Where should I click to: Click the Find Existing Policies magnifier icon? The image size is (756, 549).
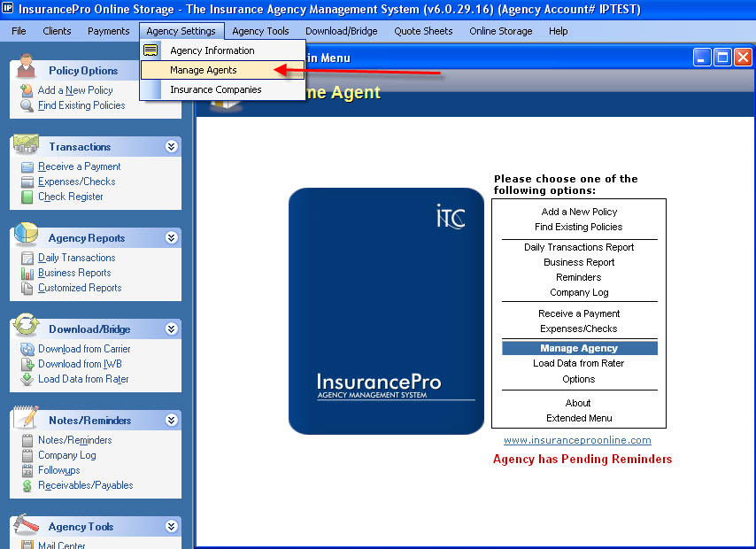[x=27, y=105]
